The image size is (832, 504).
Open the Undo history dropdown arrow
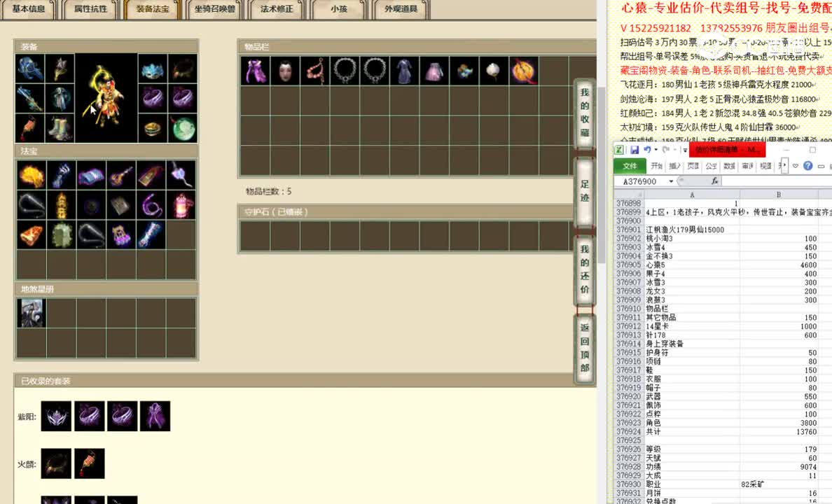pos(656,150)
